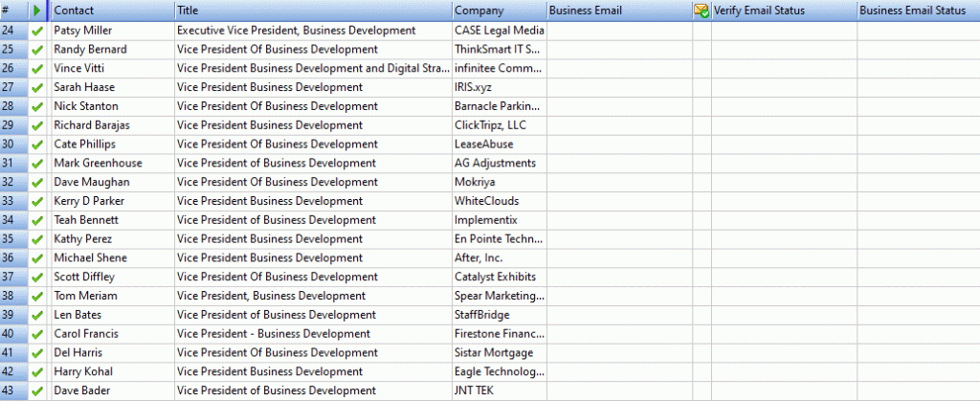Screen dimensions: 980x401
Task: Click Verify Email Status cell for Sarah Haase
Action: pyautogui.click(x=784, y=87)
